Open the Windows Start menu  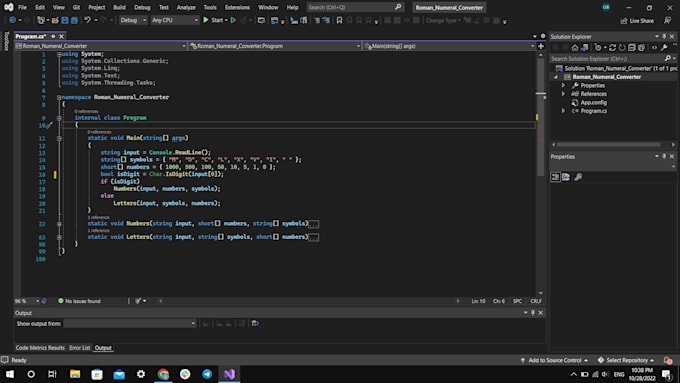point(10,374)
